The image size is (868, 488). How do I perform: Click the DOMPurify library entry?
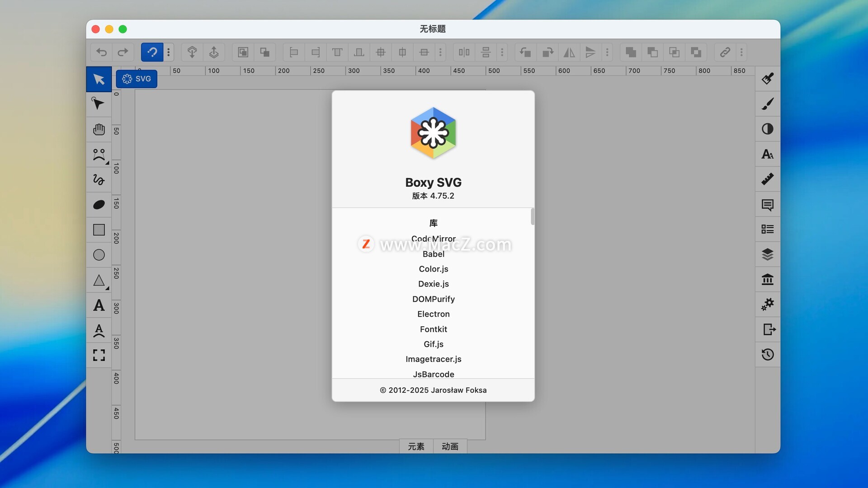[x=434, y=299]
